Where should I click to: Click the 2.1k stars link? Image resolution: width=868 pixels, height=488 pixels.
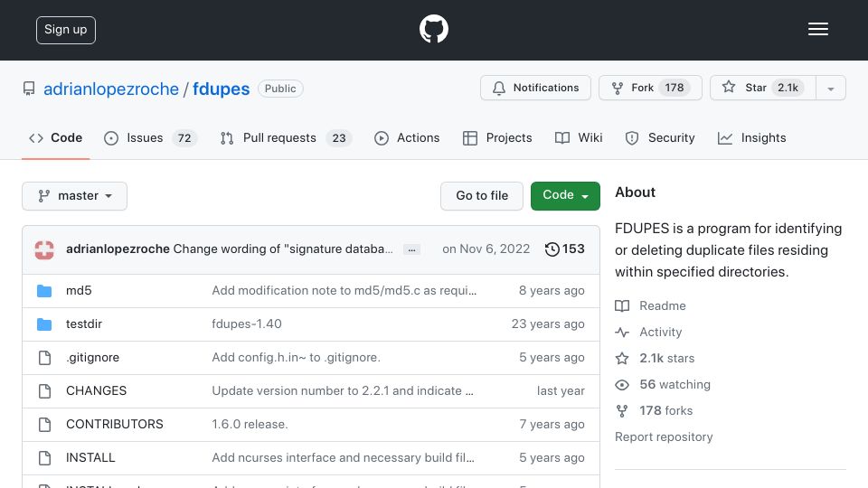666,358
